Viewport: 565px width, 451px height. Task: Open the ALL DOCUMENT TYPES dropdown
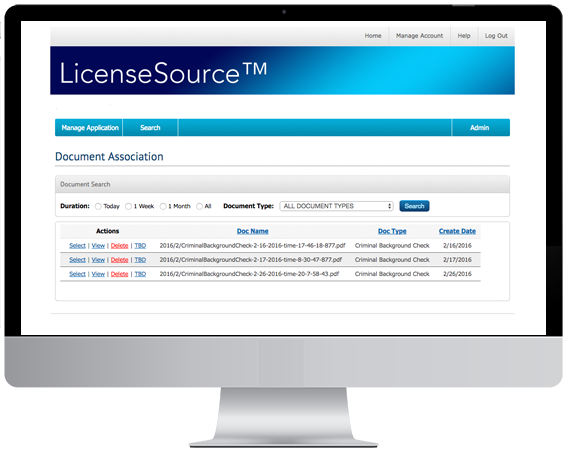coord(336,206)
